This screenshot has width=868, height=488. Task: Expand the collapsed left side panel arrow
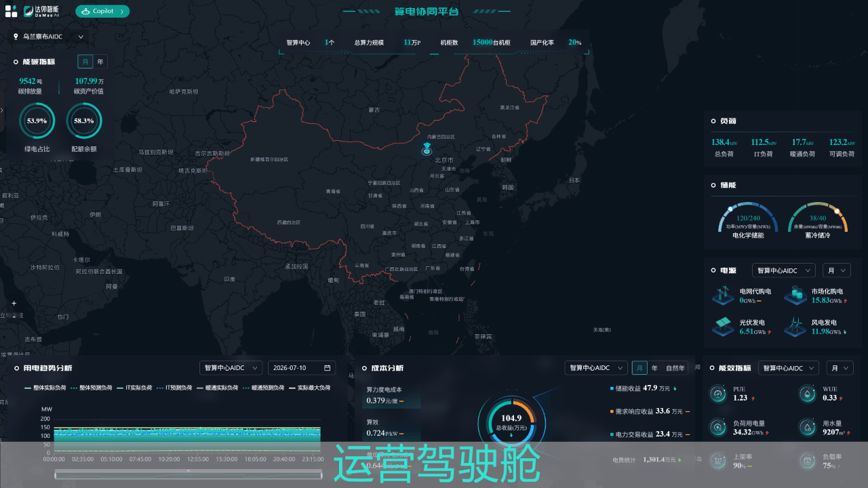point(2,110)
